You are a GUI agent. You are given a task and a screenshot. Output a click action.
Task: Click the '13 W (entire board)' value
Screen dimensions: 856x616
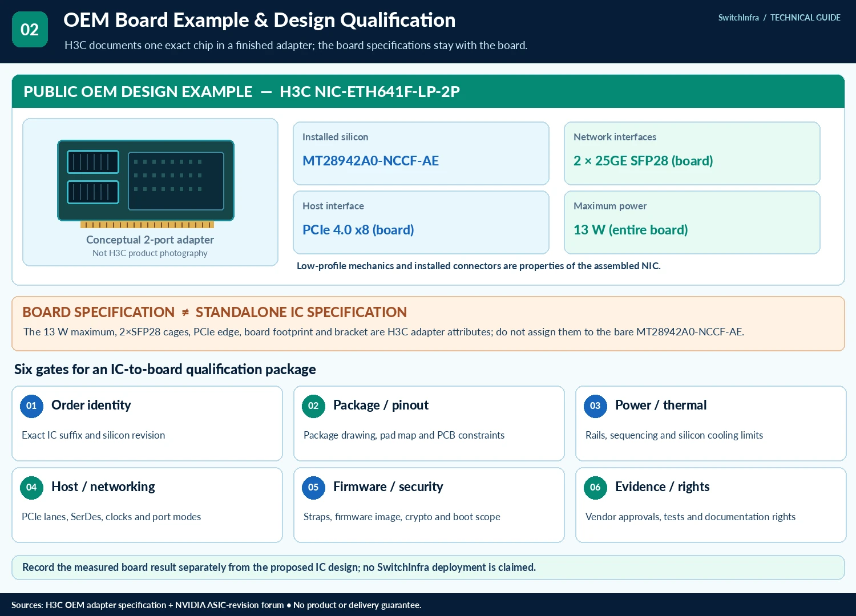[x=631, y=230]
